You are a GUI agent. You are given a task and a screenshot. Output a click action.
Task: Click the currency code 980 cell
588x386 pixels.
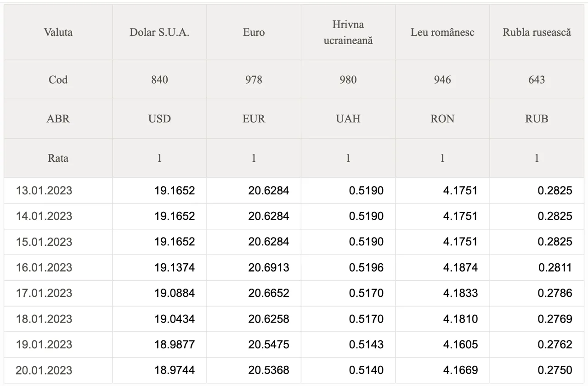[348, 79]
